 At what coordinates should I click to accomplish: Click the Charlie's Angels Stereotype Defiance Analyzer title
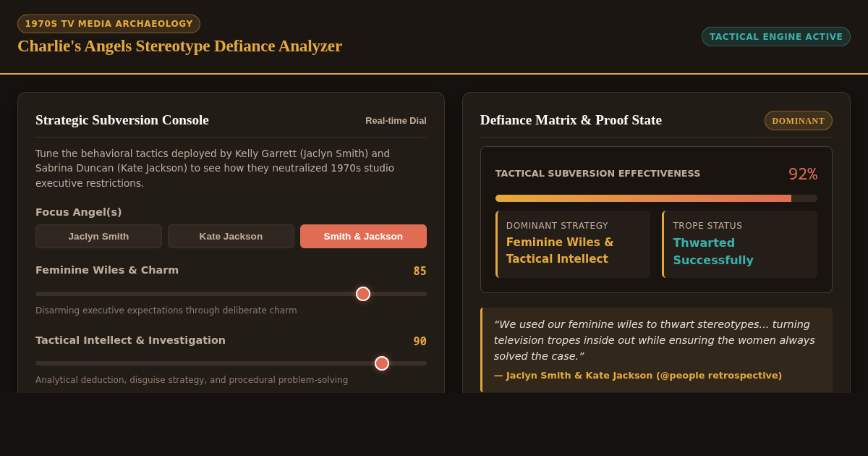click(x=179, y=46)
